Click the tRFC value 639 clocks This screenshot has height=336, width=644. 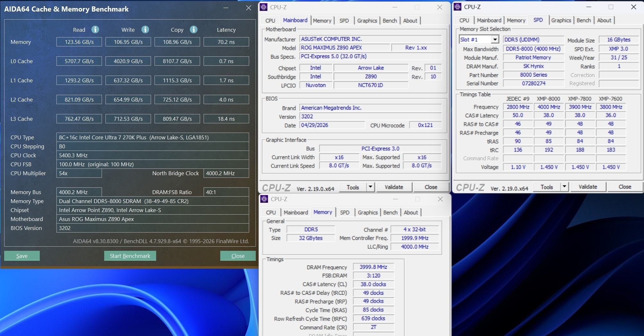click(x=373, y=318)
